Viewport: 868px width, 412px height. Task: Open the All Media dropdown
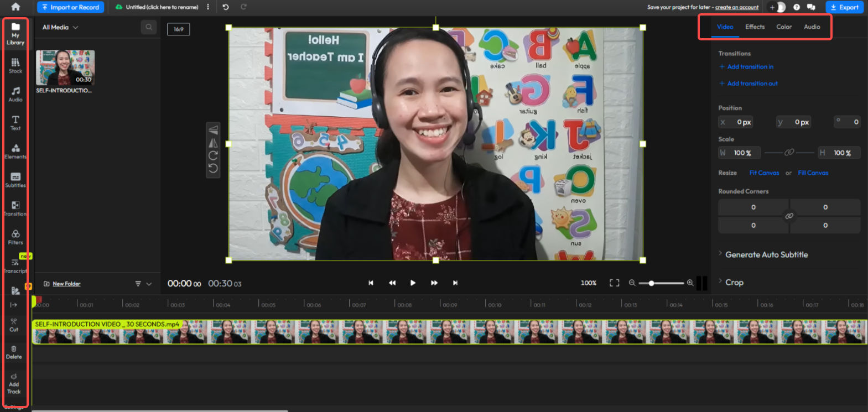pyautogui.click(x=60, y=27)
